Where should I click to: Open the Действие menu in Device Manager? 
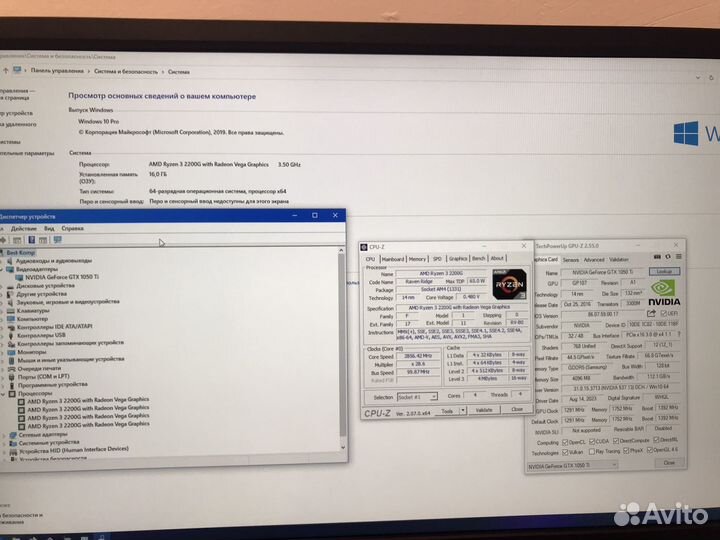(x=23, y=229)
